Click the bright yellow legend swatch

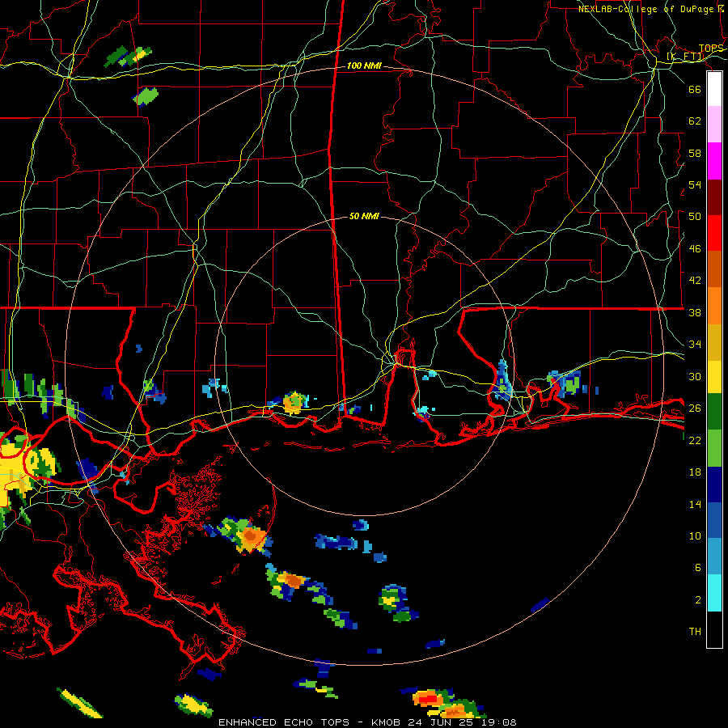714,377
